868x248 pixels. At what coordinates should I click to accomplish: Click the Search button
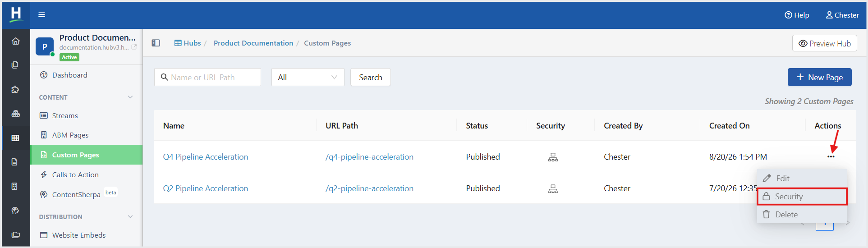coord(371,77)
